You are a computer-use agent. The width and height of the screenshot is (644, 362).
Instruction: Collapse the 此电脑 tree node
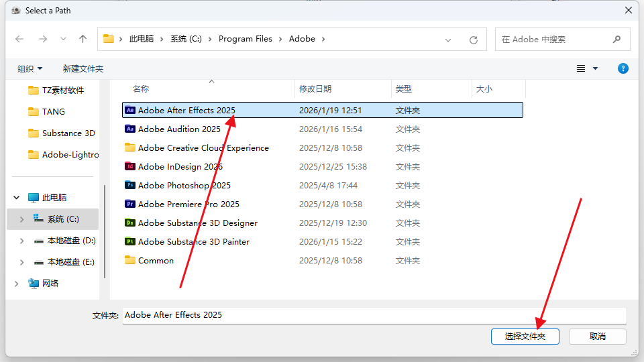coord(16,197)
